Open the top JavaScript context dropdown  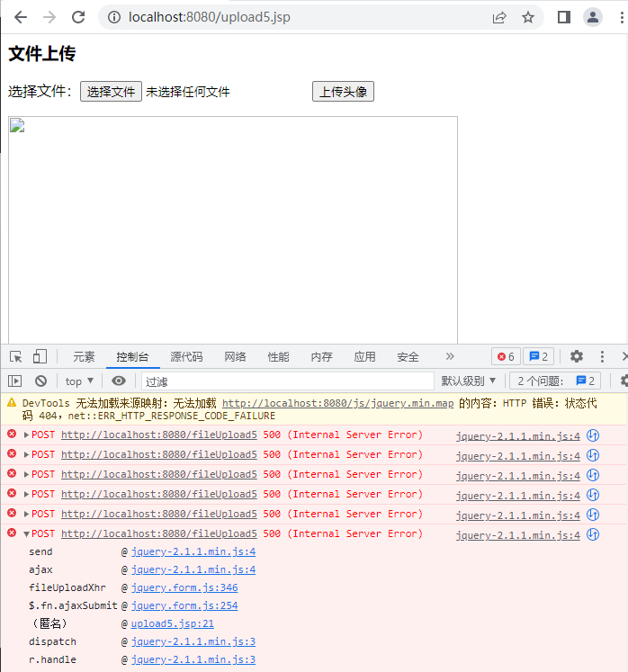point(79,381)
